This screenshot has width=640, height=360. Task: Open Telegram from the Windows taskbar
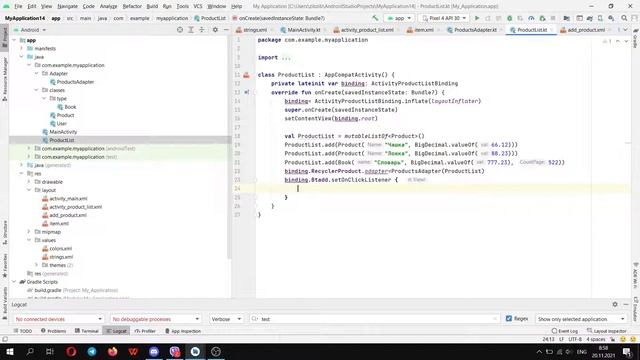[92, 351]
